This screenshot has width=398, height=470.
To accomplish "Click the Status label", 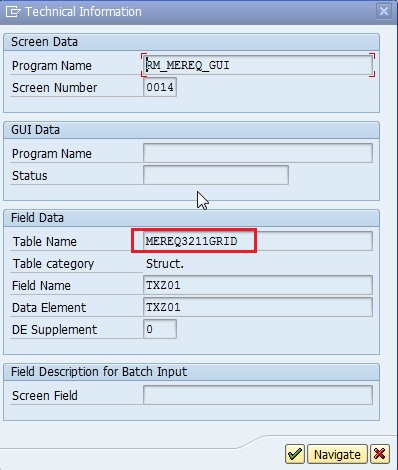I will [30, 175].
